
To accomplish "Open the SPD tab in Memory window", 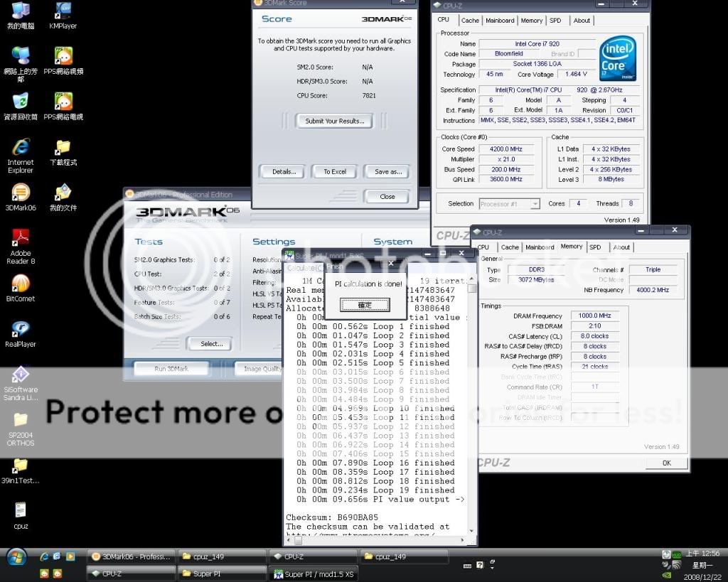I will [595, 247].
